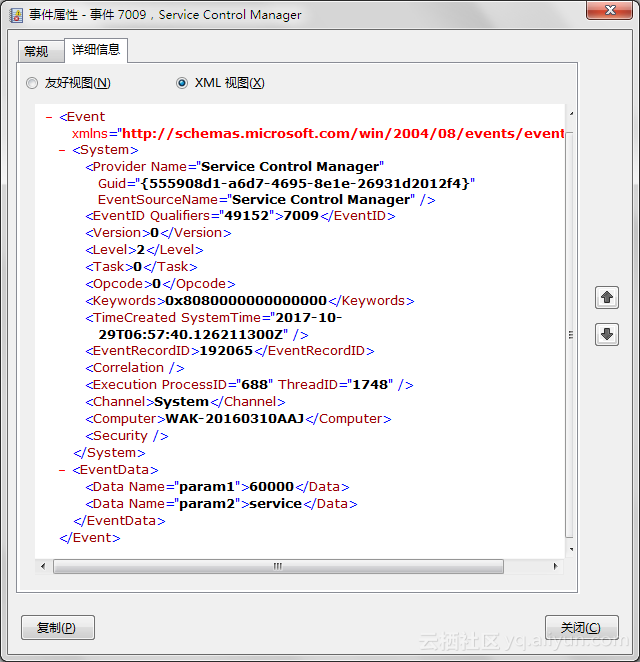Image resolution: width=640 pixels, height=662 pixels.
Task: Click the horizontal scrollbar left arrow
Action: click(x=43, y=567)
